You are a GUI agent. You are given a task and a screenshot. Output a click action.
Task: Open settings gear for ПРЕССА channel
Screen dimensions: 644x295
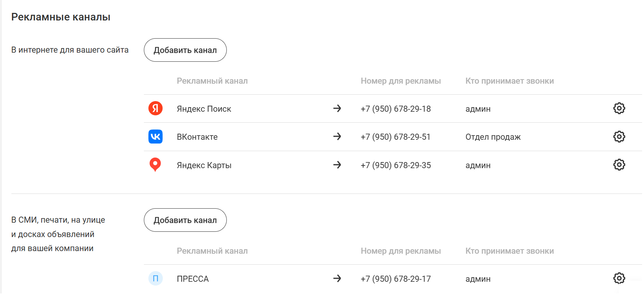point(619,278)
